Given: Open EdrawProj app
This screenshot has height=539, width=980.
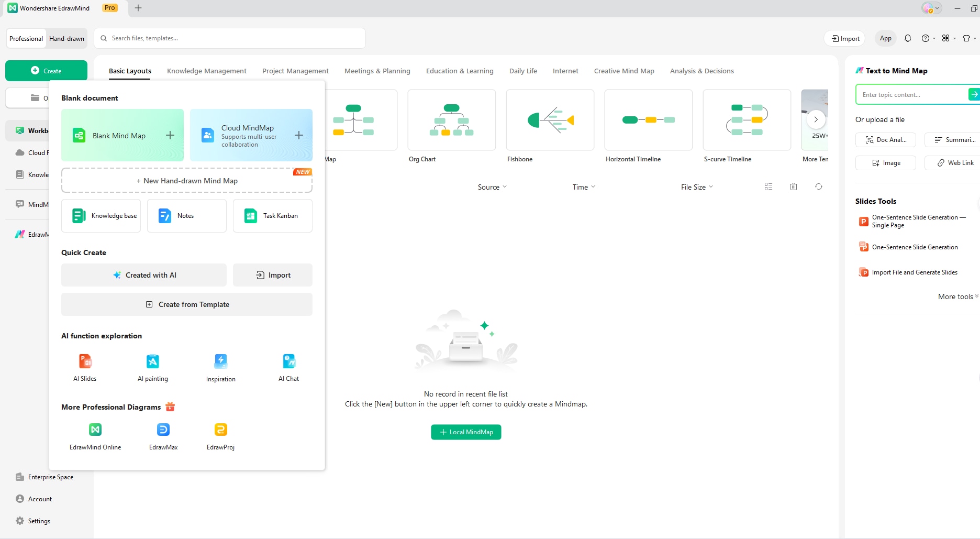Looking at the screenshot, I should pos(221,437).
